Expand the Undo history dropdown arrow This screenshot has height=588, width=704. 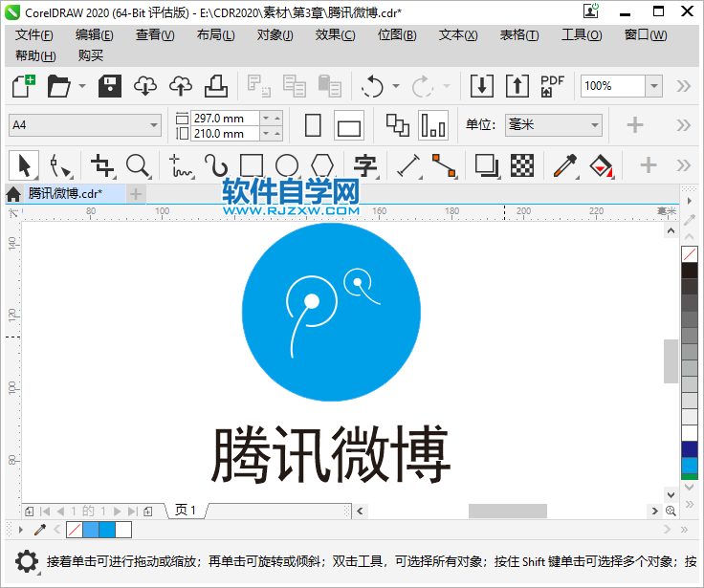(x=396, y=86)
